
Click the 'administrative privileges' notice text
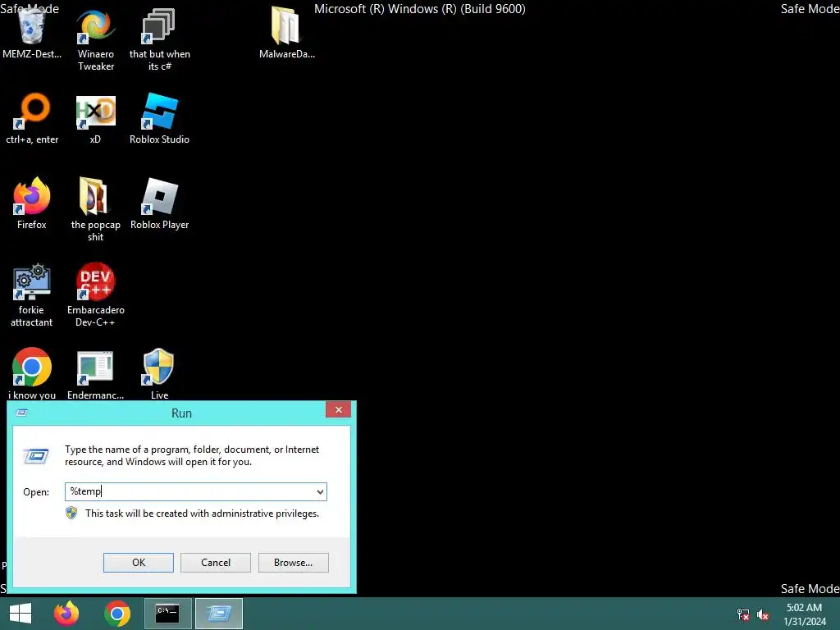[x=202, y=514]
